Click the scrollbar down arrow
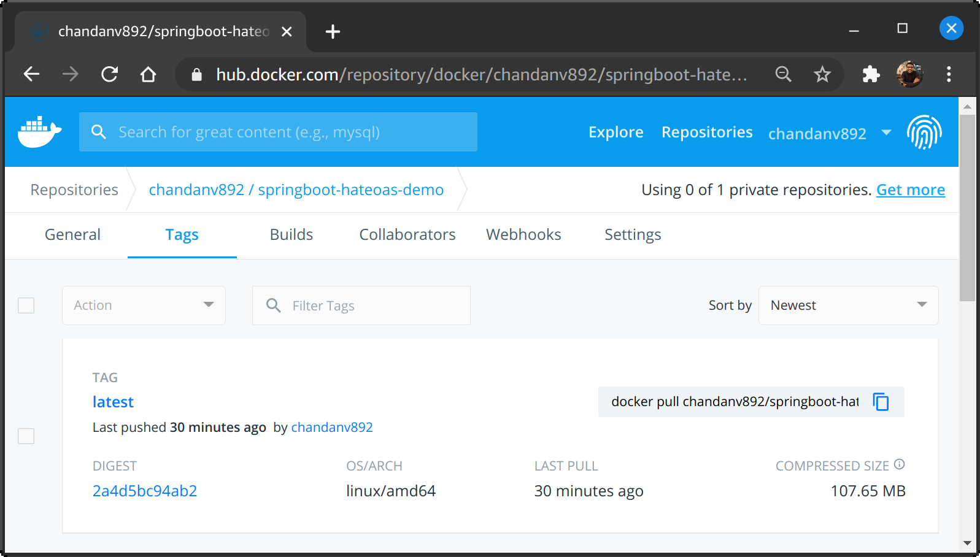 click(967, 543)
